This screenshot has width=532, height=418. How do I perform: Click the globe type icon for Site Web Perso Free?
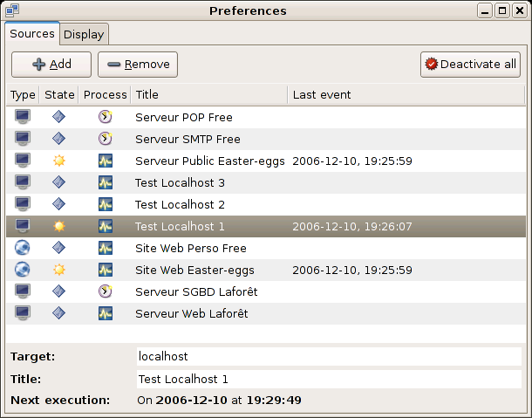point(23,248)
